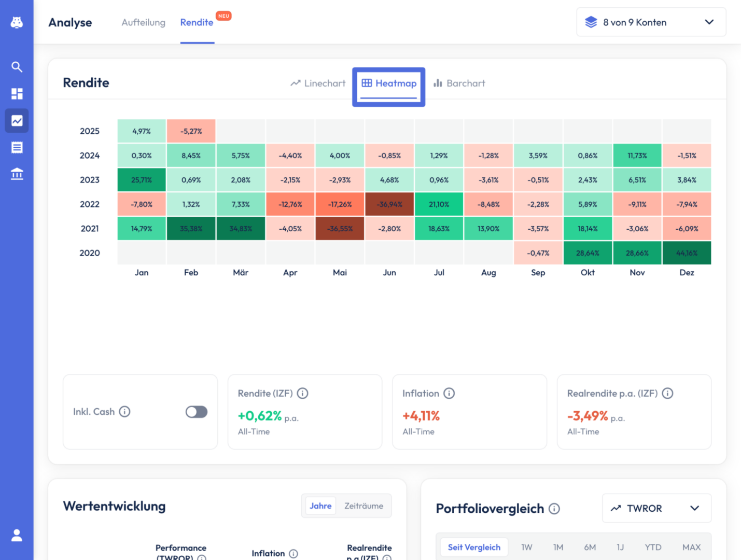Switch to the Rendite tab
The height and width of the screenshot is (560, 741).
point(197,22)
